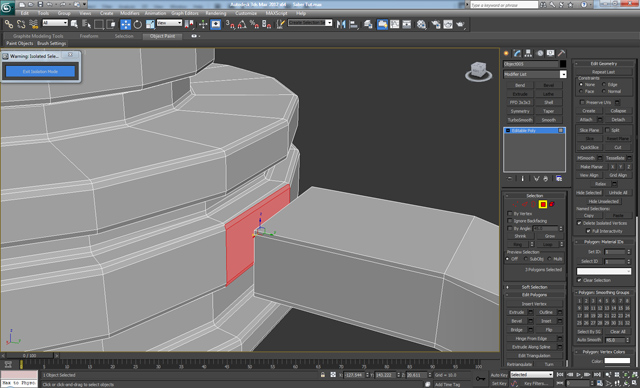
Task: Click the ViewCube in the viewport
Action: [x=478, y=71]
